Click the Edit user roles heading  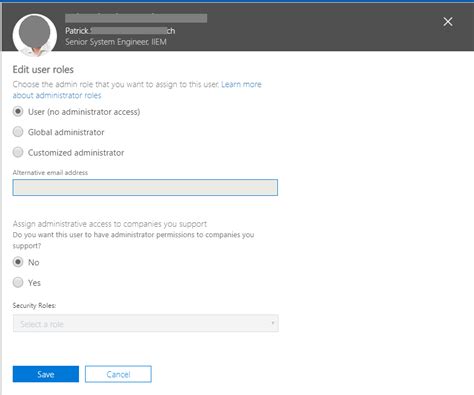(43, 69)
